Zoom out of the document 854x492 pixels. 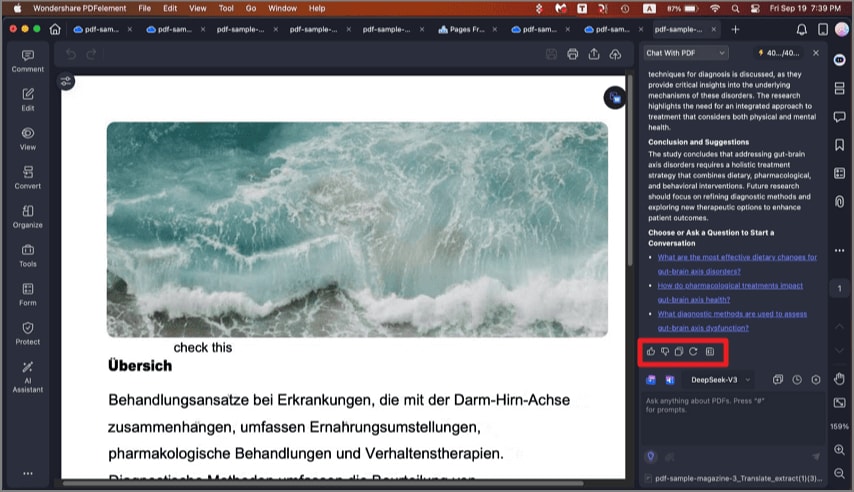tap(839, 473)
